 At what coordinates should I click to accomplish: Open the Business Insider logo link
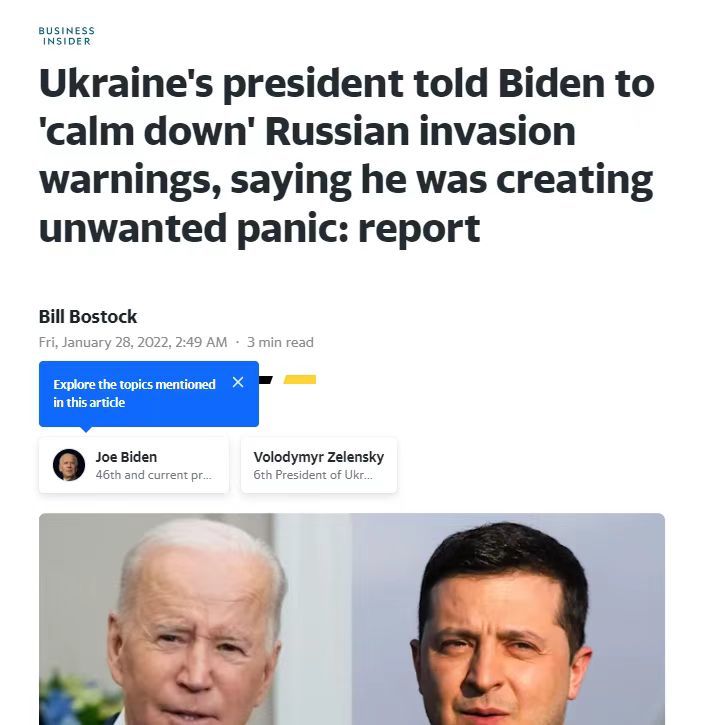67,36
